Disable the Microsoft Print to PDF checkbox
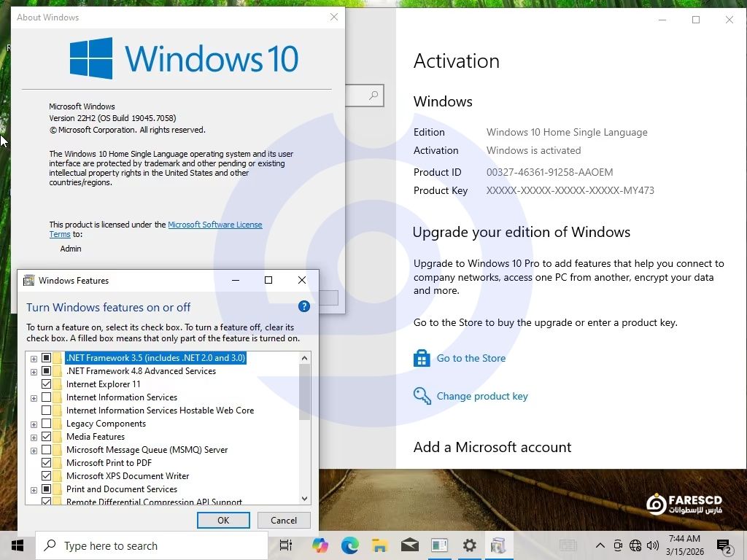 (47, 463)
